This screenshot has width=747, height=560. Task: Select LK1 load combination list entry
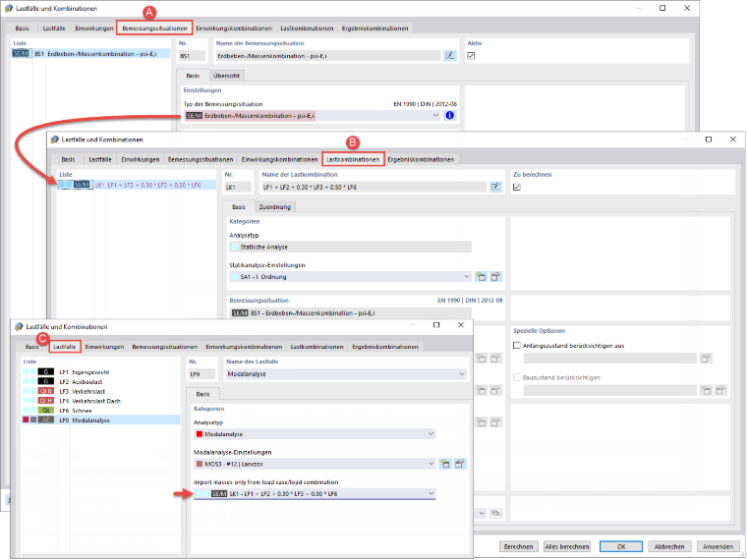(137, 185)
